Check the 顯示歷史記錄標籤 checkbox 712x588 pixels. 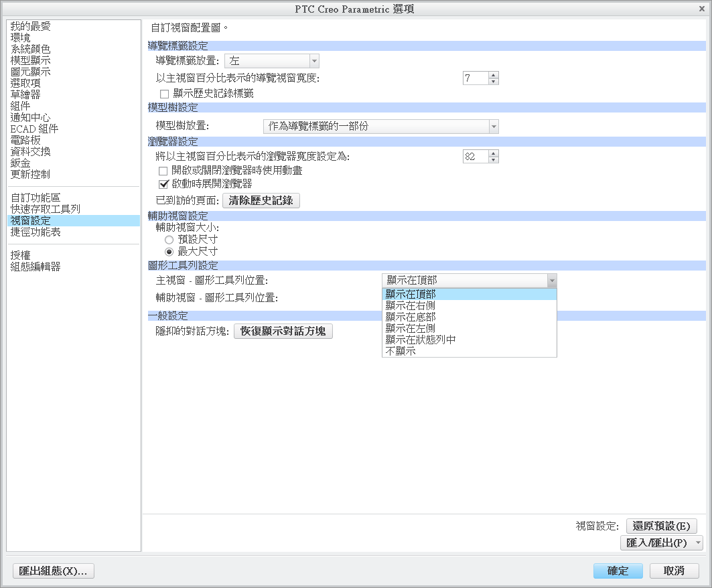(164, 93)
